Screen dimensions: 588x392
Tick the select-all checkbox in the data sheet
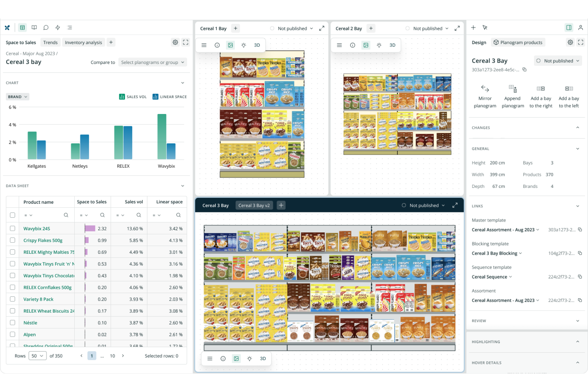click(x=12, y=215)
